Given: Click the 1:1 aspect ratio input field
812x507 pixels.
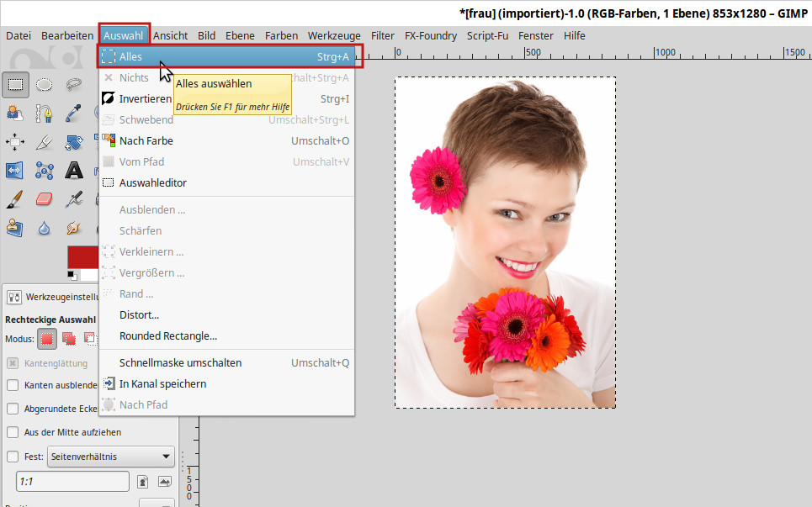Looking at the screenshot, I should pos(72,481).
